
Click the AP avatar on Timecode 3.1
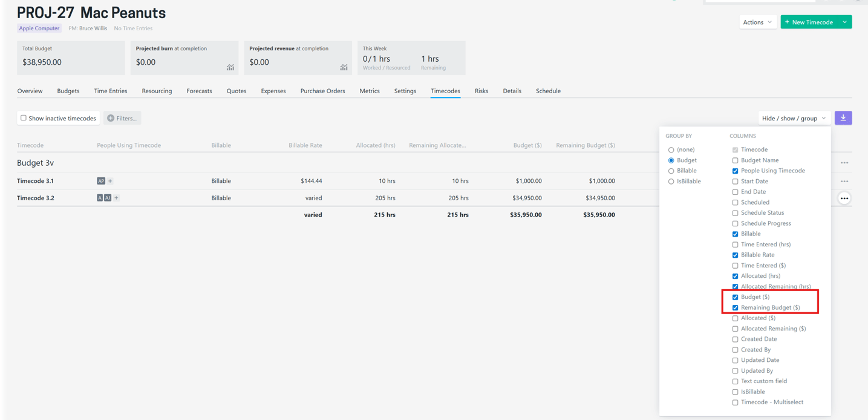pos(101,181)
